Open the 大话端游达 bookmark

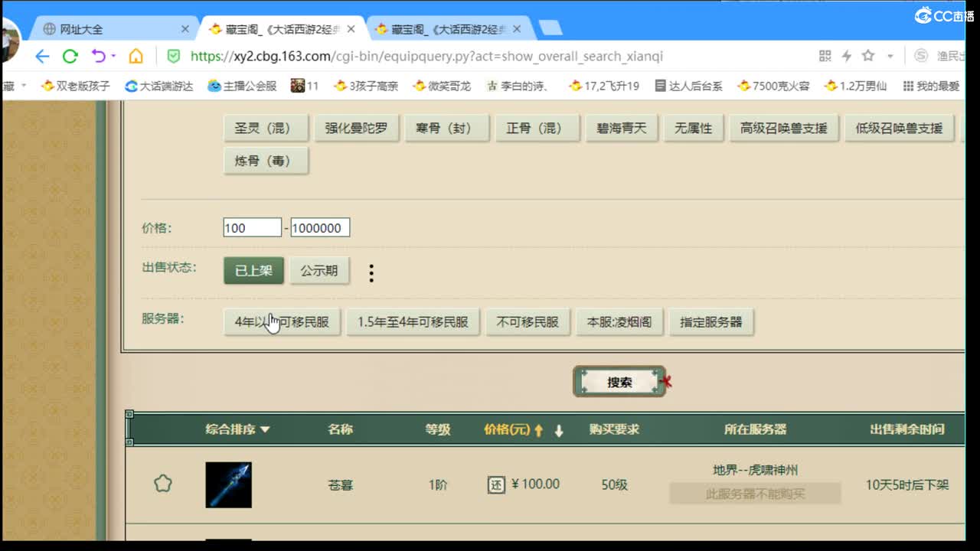[158, 86]
